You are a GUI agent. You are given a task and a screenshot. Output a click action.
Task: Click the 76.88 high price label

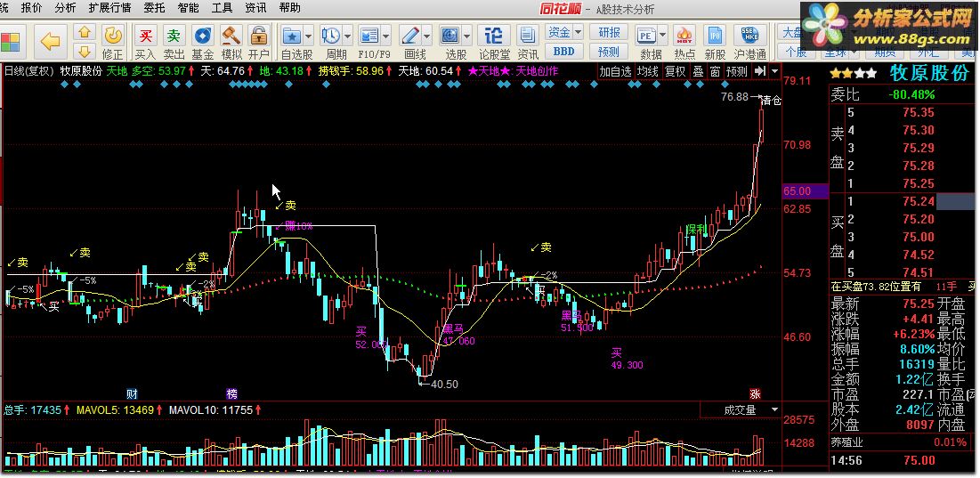pos(733,96)
